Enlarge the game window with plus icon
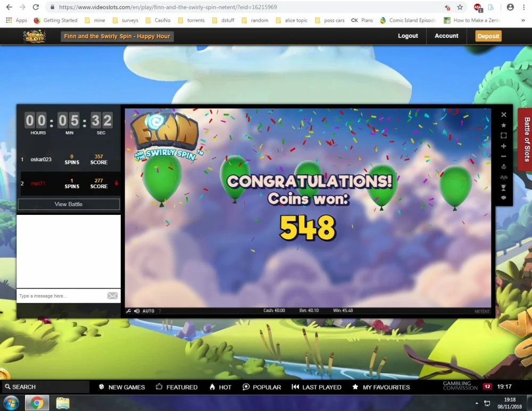This screenshot has height=411, width=532. pyautogui.click(x=504, y=146)
